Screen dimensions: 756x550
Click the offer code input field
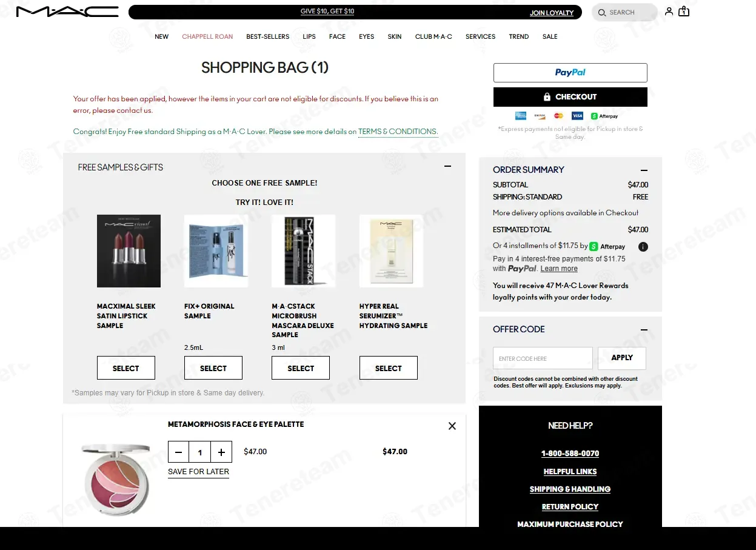click(543, 358)
